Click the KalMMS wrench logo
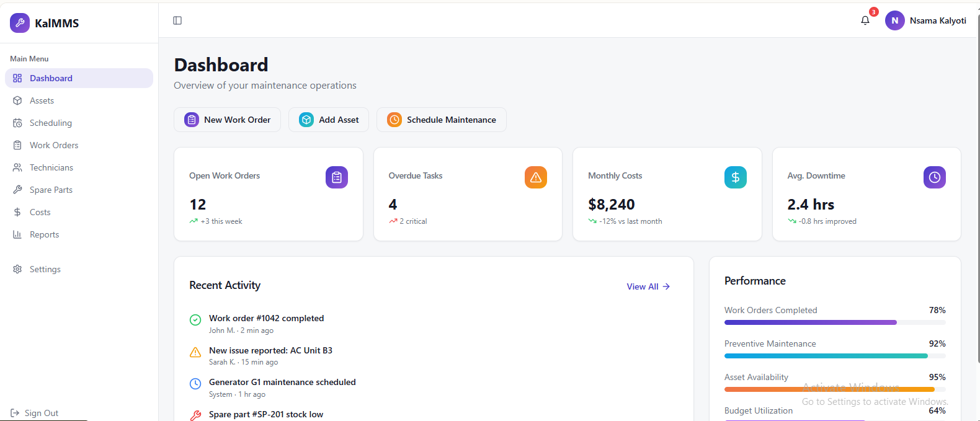Screen dimensions: 980x421 tap(20, 23)
